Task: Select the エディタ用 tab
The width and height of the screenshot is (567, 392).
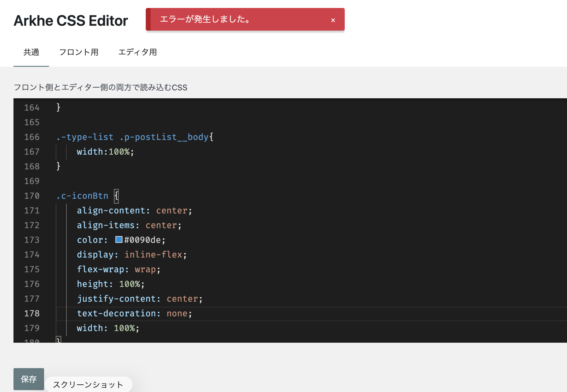Action: 137,52
